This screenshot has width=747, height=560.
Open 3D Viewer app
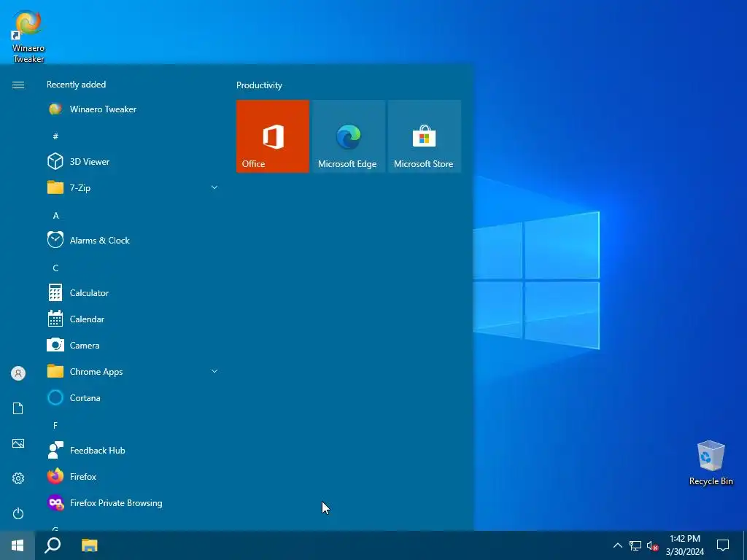[133, 162]
